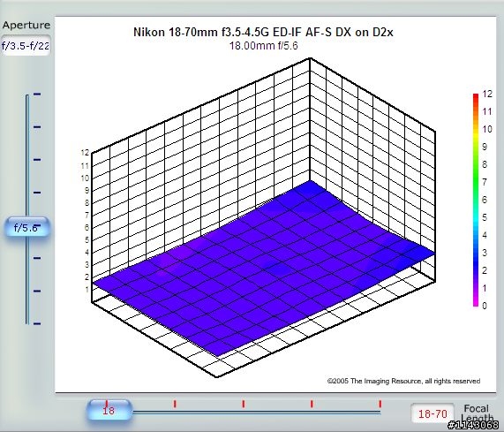Image resolution: width=504 pixels, height=432 pixels.
Task: Click the fourth focal length tick mark
Action: coord(312,404)
